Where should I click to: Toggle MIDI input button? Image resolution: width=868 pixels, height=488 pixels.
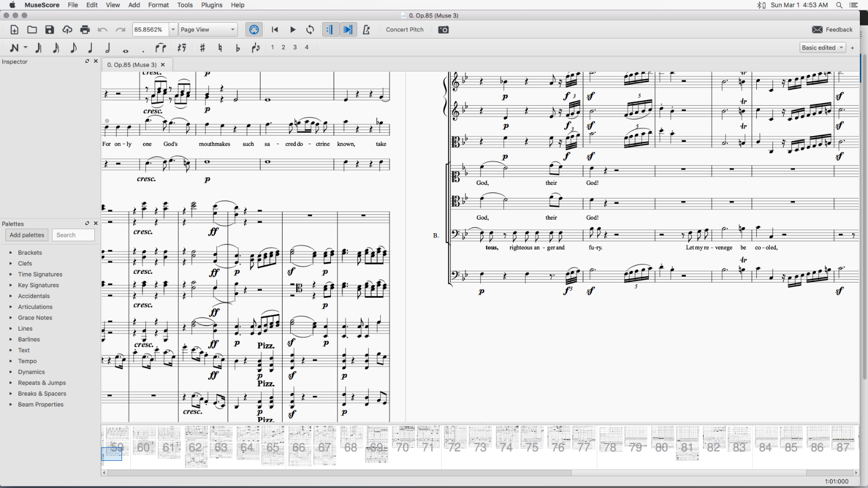(254, 30)
